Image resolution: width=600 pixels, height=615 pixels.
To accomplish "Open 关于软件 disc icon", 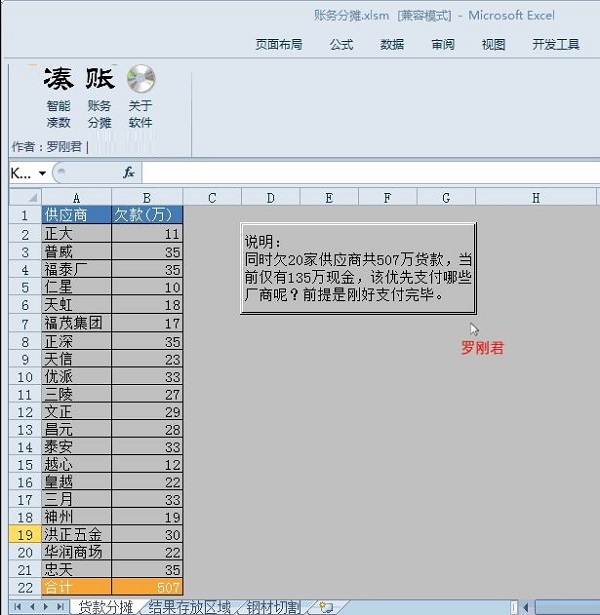I will 141,78.
